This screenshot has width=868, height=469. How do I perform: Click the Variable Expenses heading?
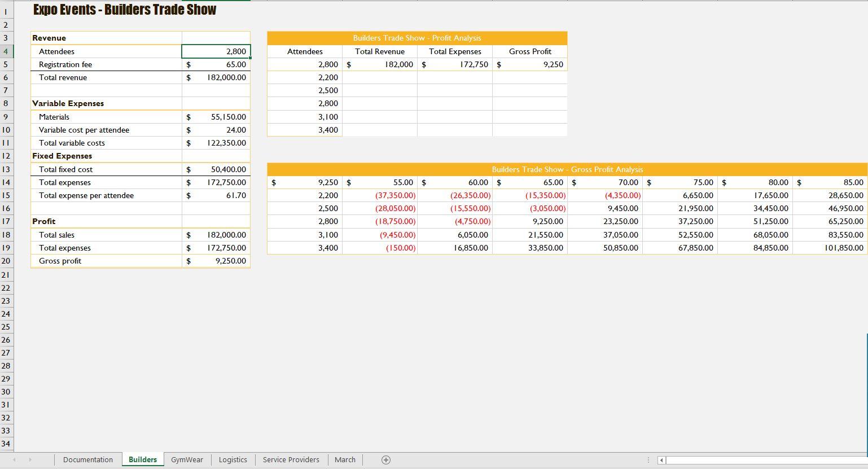(106, 103)
